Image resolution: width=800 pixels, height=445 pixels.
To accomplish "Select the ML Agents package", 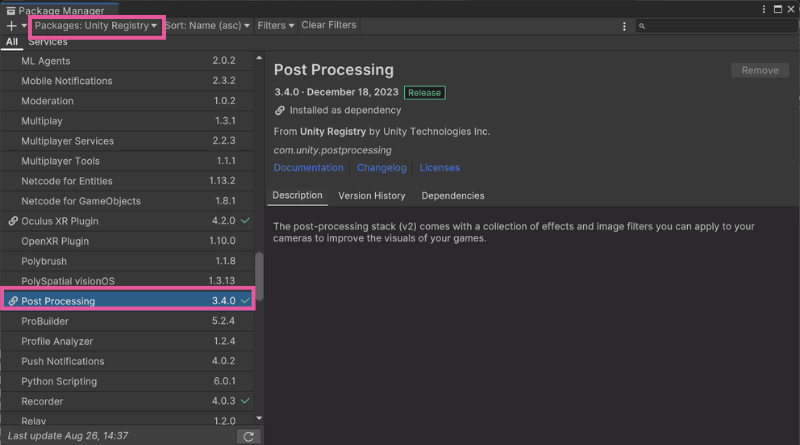I will pyautogui.click(x=128, y=61).
